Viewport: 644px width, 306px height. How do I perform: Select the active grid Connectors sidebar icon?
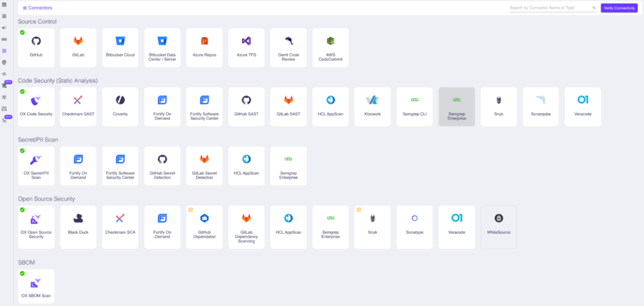tap(4, 51)
